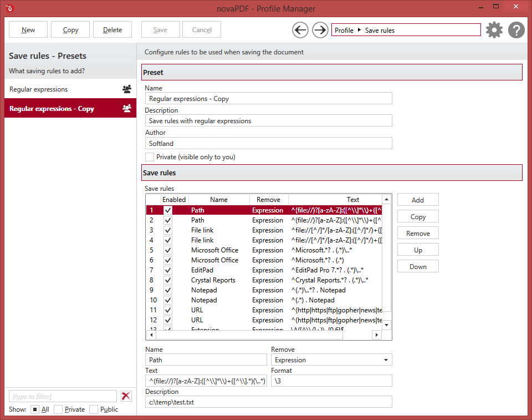Click the rule Name field containing Path
The image size is (532, 420).
(x=206, y=360)
